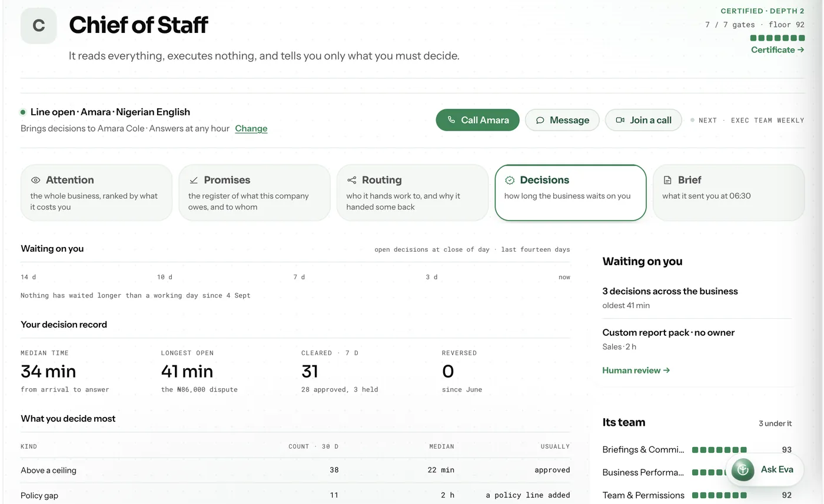824x504 pixels.
Task: Click "3 decisions across the business"
Action: pos(670,291)
